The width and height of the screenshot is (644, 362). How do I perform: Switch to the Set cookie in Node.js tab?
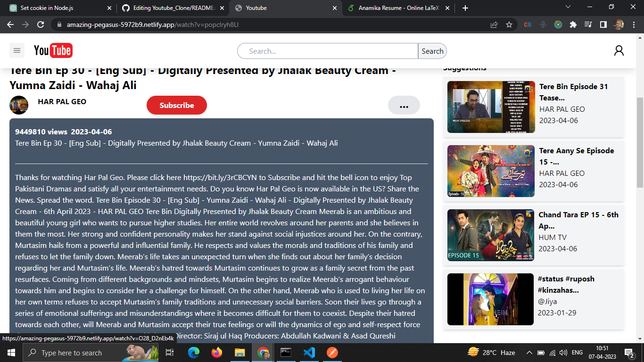[x=57, y=8]
